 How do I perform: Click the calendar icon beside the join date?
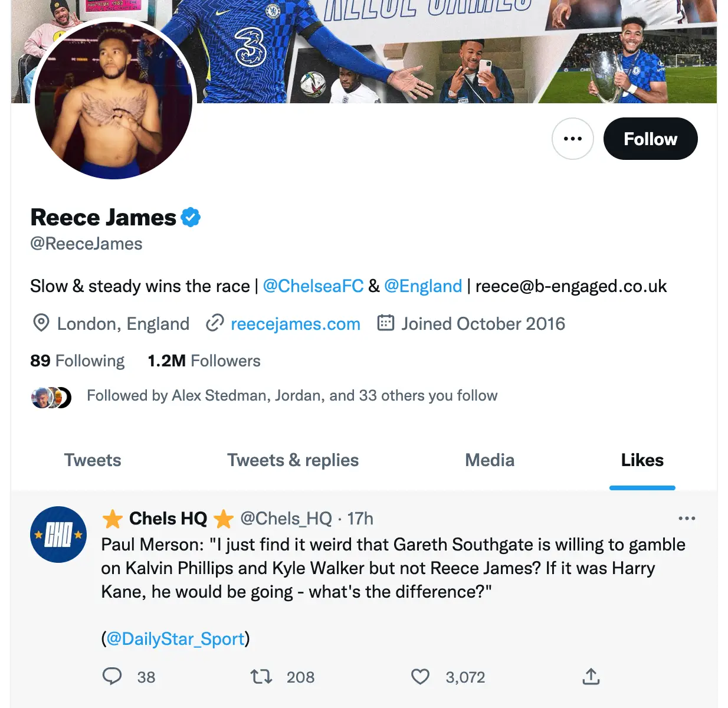[x=386, y=323]
